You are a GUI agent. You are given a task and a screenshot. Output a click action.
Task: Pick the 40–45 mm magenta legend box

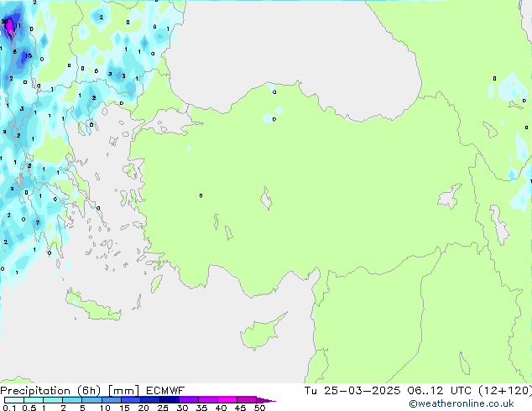coord(227,400)
